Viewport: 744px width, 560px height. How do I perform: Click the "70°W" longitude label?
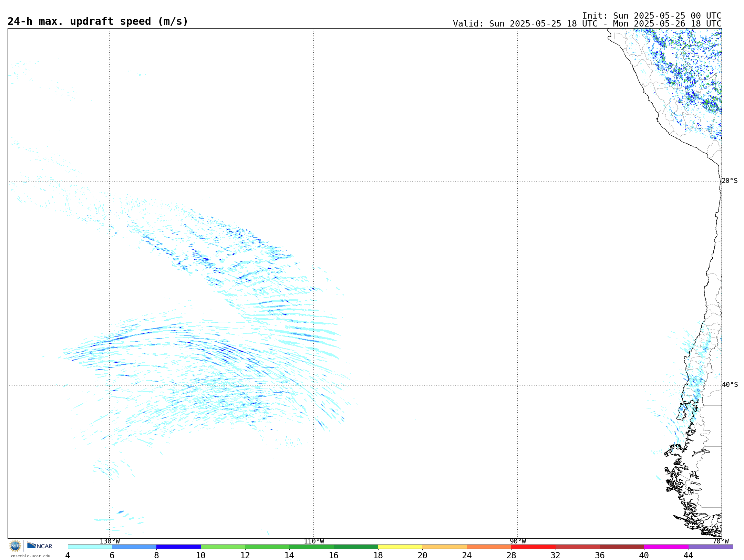tap(721, 541)
